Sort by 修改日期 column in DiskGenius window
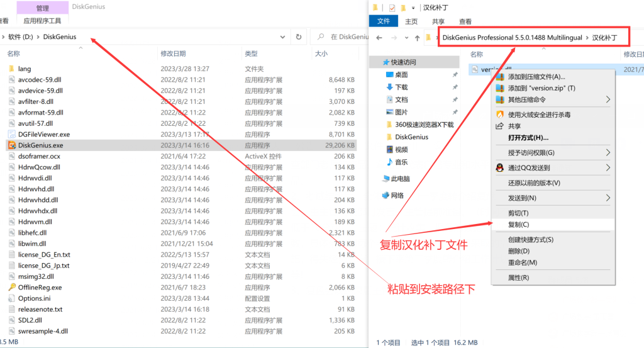This screenshot has width=644, height=348. point(173,53)
